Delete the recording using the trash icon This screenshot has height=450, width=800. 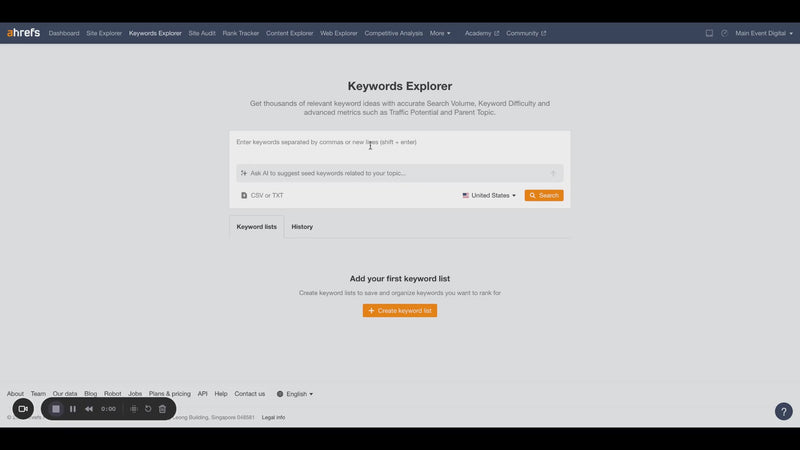coord(163,409)
